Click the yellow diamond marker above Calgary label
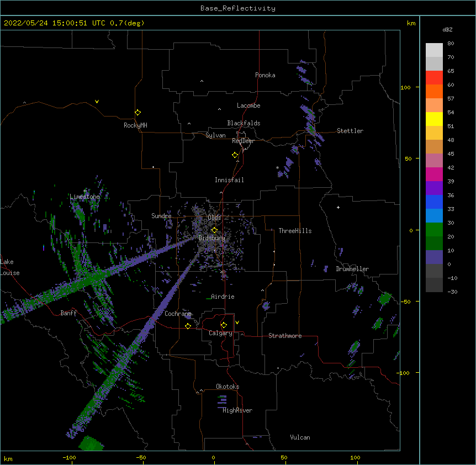Screen dimensions: 476x465 224,325
